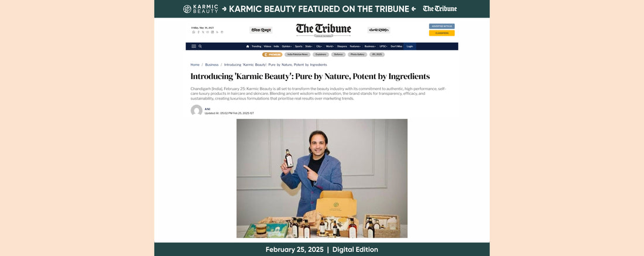Click the Advertise With Us button
644x256 pixels.
pos(441,26)
